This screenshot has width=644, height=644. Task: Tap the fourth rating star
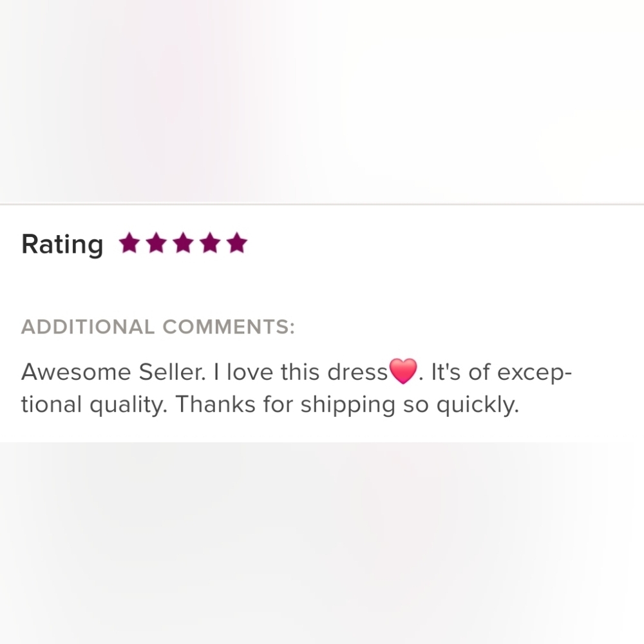coord(211,243)
